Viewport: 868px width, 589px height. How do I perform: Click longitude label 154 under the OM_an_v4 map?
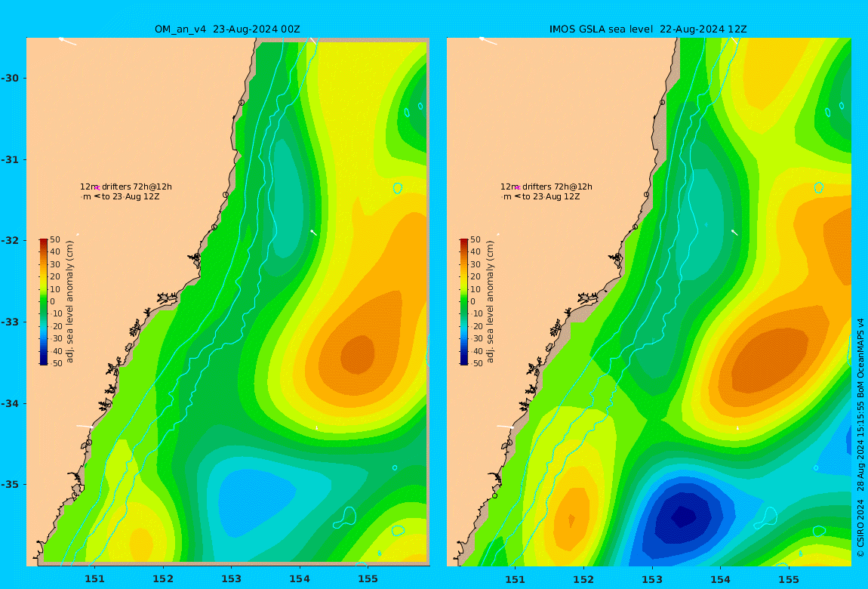click(x=300, y=579)
